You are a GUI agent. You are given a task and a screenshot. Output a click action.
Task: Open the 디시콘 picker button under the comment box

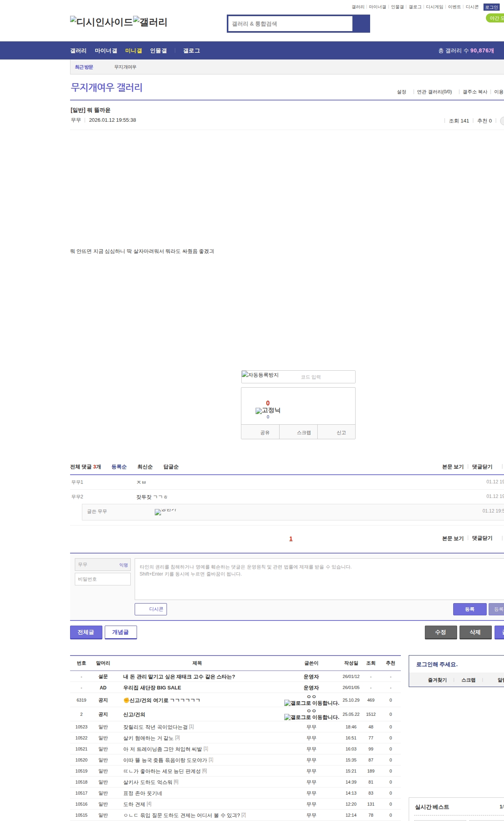(x=151, y=609)
